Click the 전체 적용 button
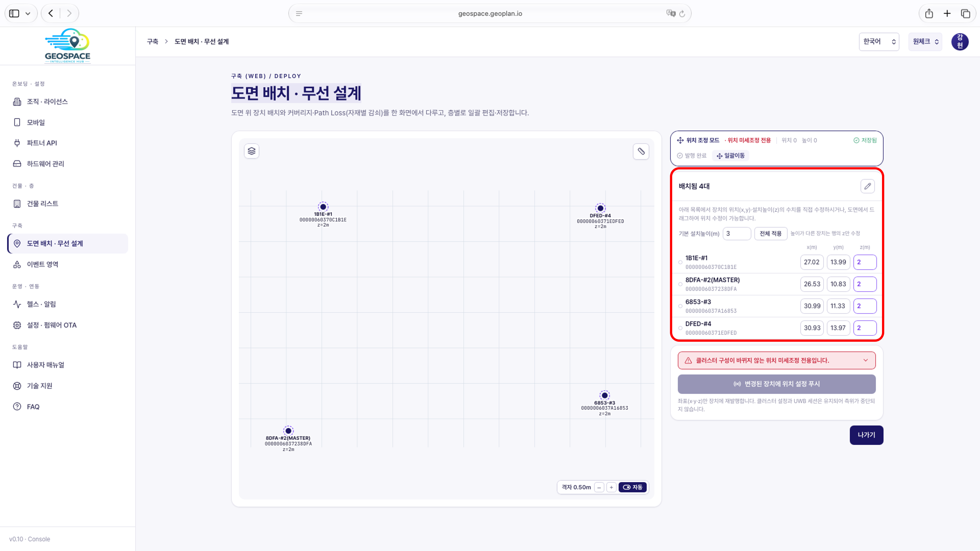This screenshot has height=551, width=980. click(x=770, y=234)
